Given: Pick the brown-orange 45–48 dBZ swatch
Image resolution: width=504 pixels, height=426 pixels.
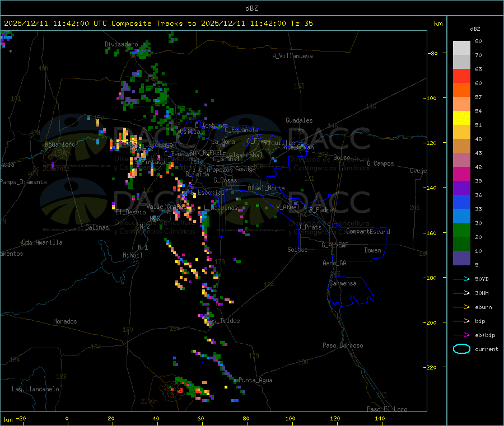Looking at the screenshot, I should coord(461,146).
